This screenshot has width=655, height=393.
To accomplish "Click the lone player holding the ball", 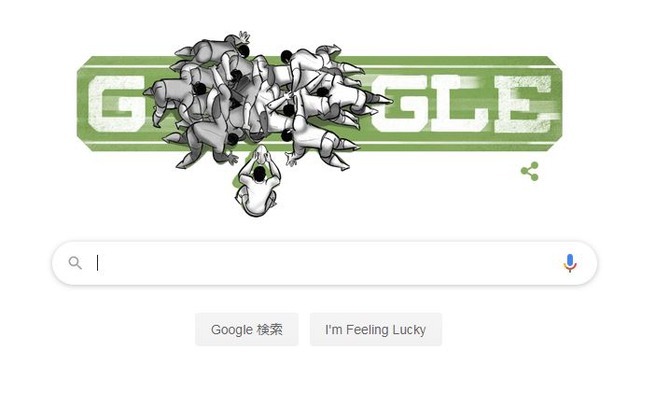I will (257, 183).
